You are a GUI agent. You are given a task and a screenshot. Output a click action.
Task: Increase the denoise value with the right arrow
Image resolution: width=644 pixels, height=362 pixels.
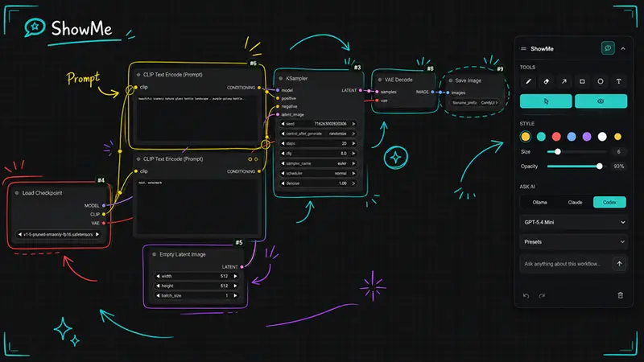coord(353,183)
